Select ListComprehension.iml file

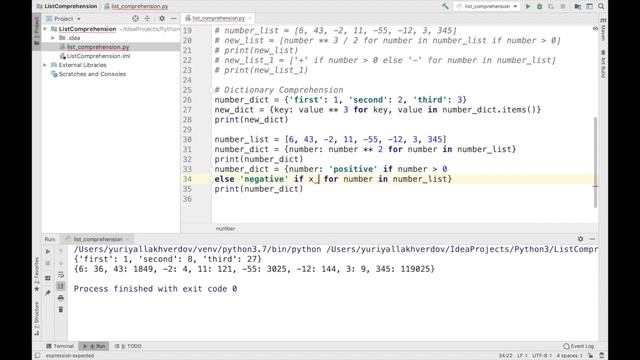[98, 56]
